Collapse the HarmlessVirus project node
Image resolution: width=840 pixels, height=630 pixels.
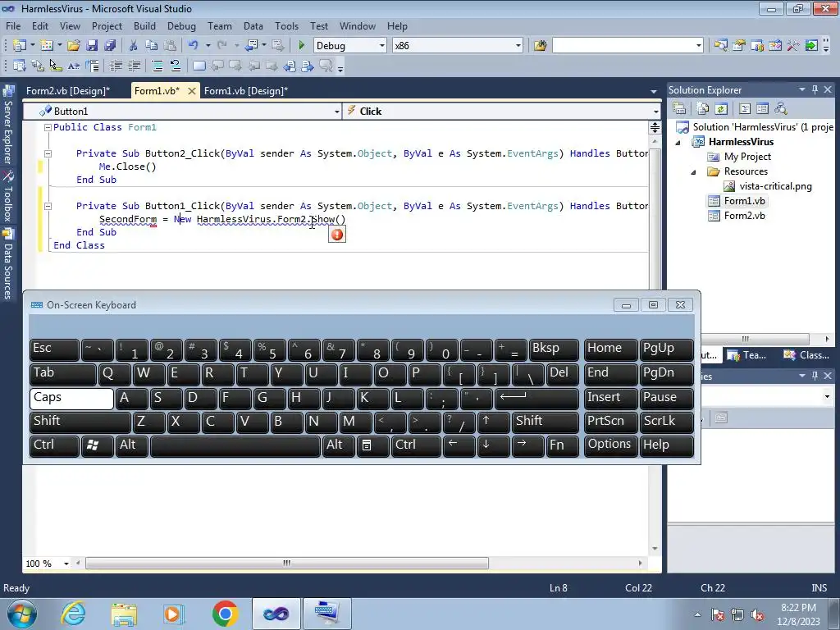coord(678,143)
